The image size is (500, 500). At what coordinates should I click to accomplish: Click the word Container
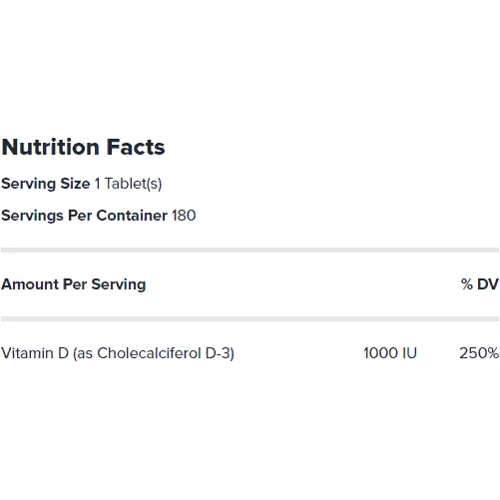coord(132,215)
